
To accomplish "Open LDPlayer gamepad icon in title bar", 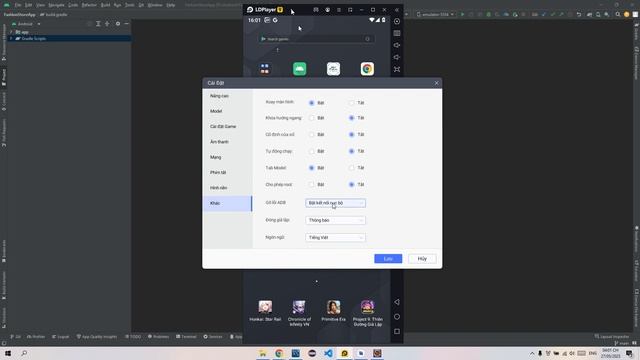I will [316, 9].
